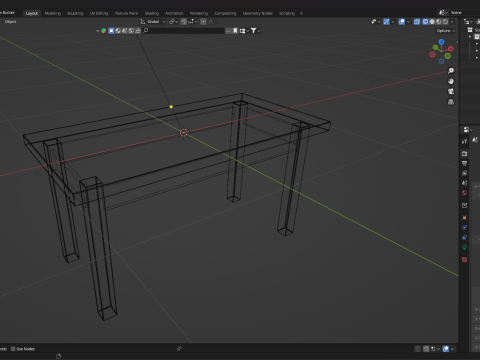Switch to the Scripting workspace tab
Viewport: 480px width, 360px height.
[x=287, y=13]
